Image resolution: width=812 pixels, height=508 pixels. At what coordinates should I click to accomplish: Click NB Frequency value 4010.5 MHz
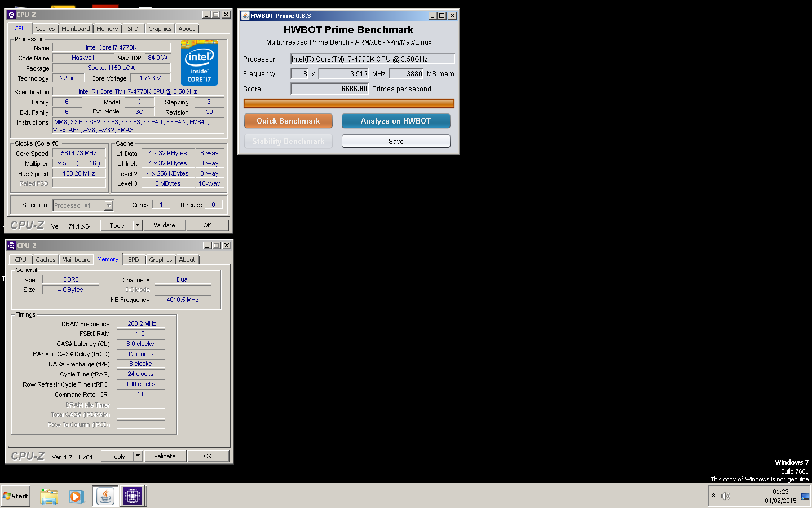[183, 300]
